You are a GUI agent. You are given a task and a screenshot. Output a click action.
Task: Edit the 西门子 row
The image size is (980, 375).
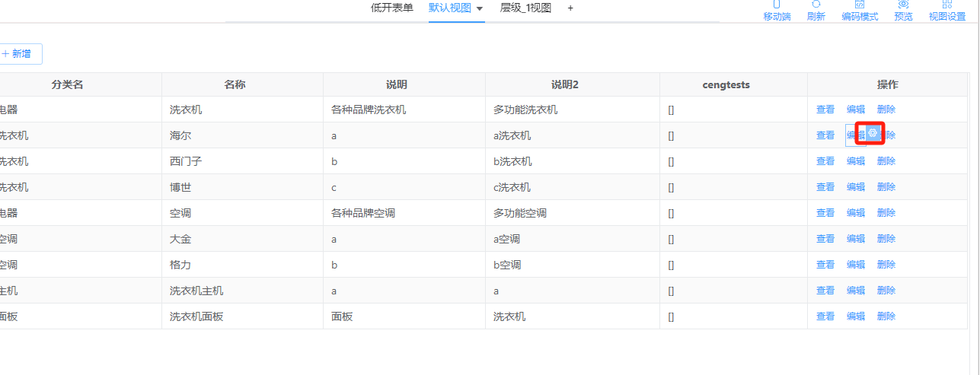pos(855,161)
